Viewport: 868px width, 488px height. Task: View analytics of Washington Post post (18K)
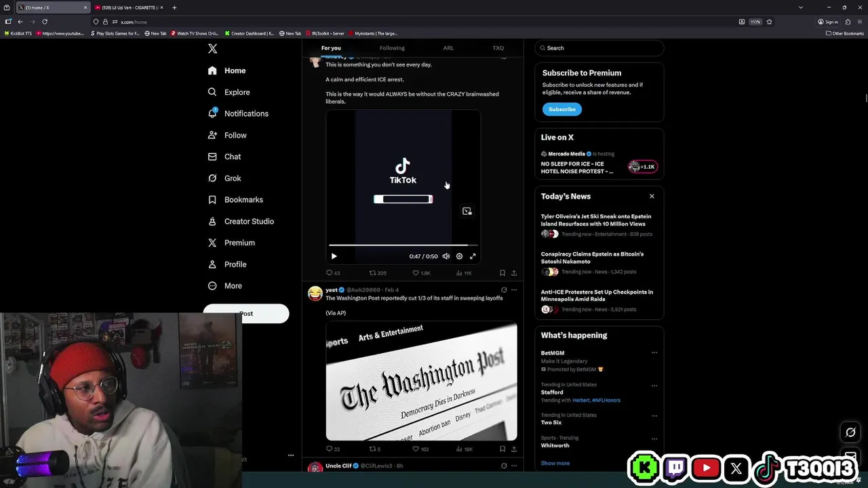click(464, 449)
